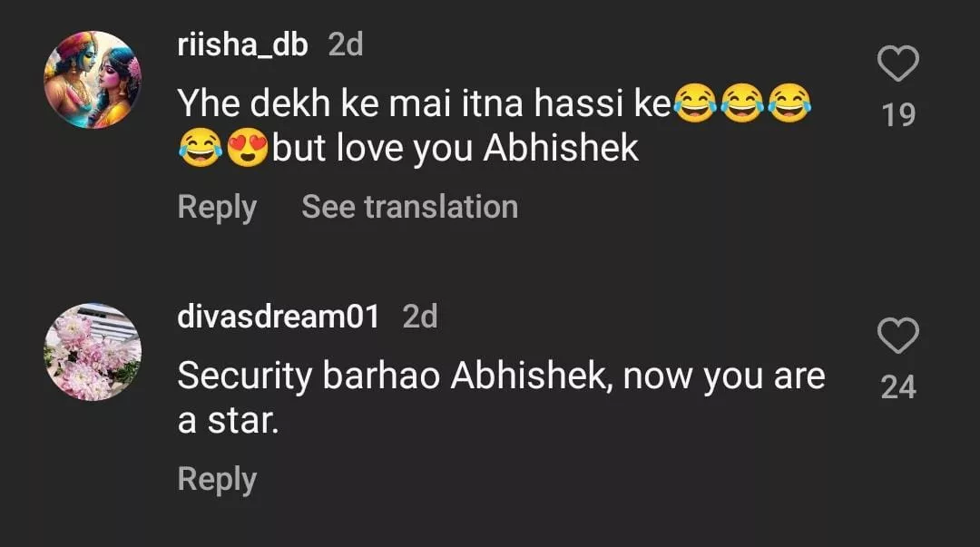The width and height of the screenshot is (980, 547).
Task: Click the 2d timestamp next to riisha_db
Action: pos(345,44)
